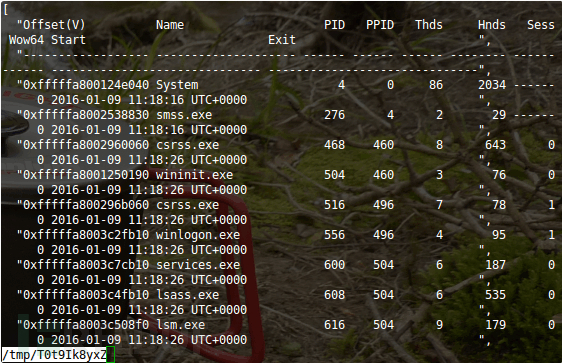The width and height of the screenshot is (562, 363).
Task: Click the offset 0xfffffa8003c508f0
Action: (86, 325)
